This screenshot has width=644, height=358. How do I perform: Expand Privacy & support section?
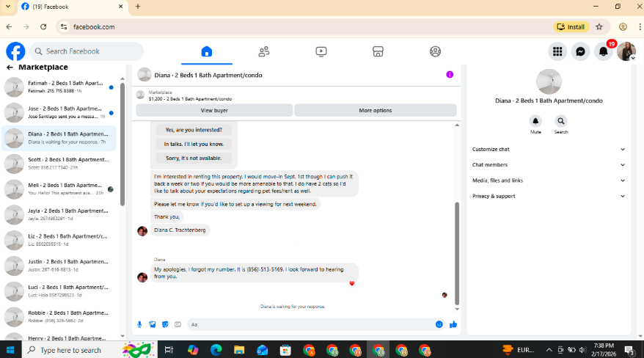tap(549, 197)
